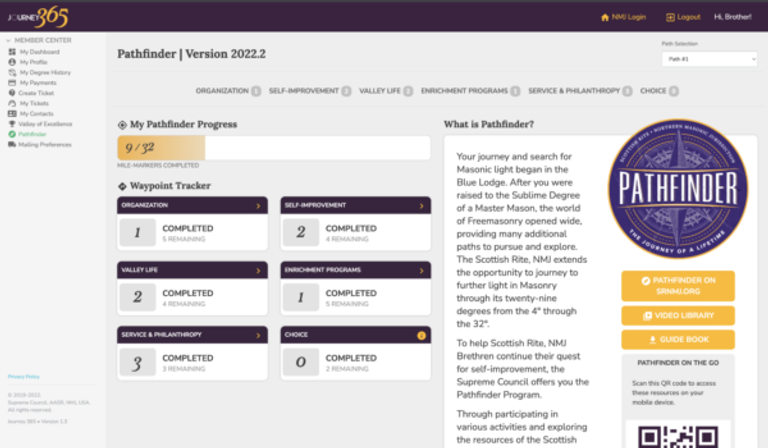Click the My Degree History icon

(x=12, y=72)
